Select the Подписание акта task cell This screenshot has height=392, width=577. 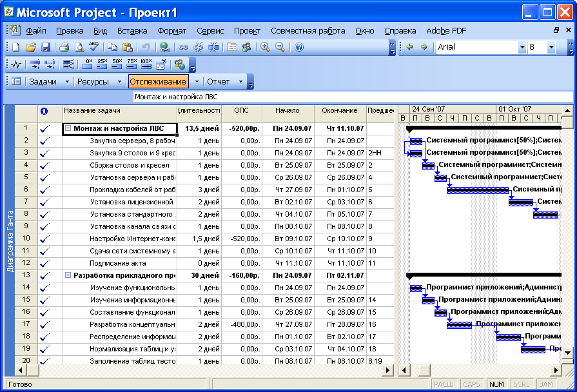[x=120, y=263]
